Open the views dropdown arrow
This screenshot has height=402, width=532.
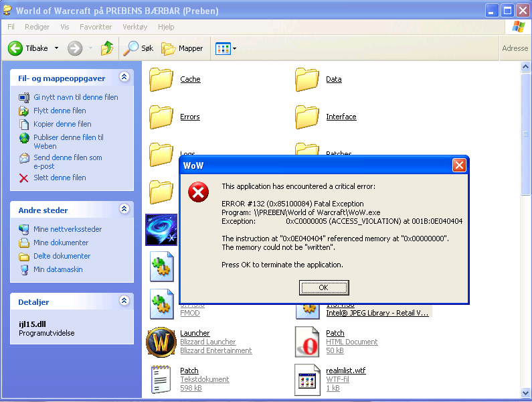pyautogui.click(x=234, y=49)
